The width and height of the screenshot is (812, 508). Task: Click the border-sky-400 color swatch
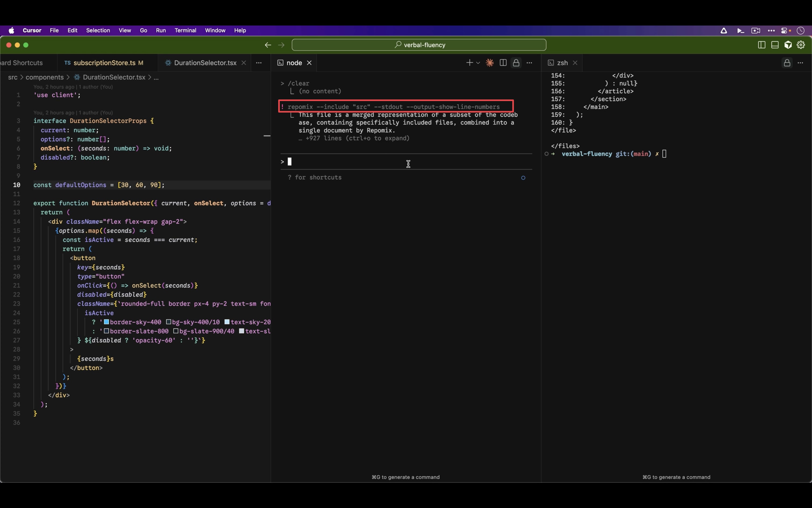106,322
